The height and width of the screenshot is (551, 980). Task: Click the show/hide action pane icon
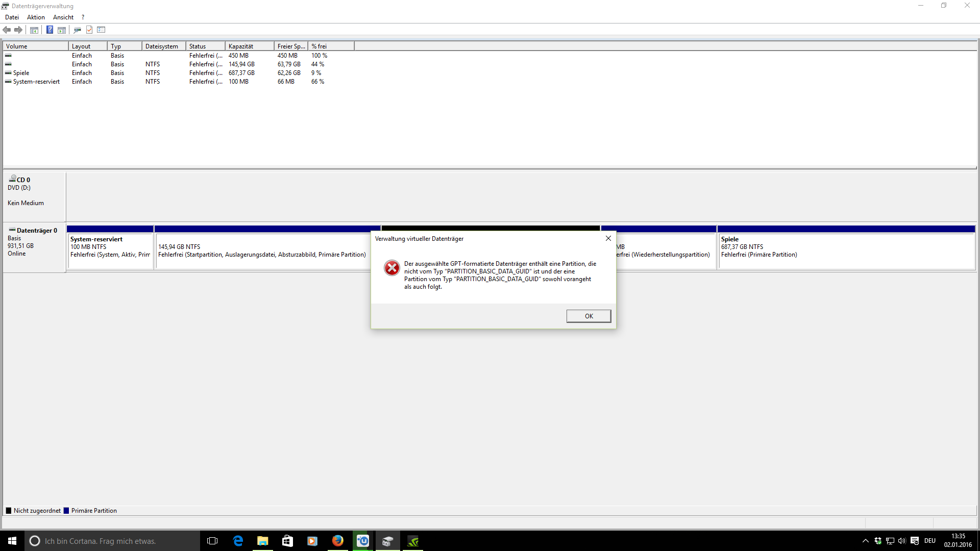pos(62,30)
